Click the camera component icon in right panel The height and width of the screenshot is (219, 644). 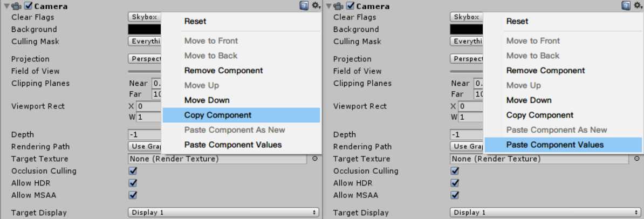[339, 6]
